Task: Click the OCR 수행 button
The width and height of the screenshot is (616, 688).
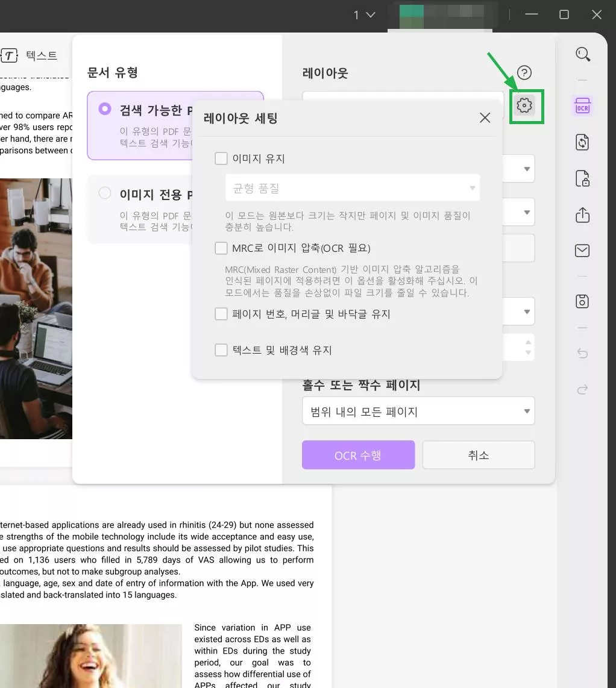Action: point(358,455)
